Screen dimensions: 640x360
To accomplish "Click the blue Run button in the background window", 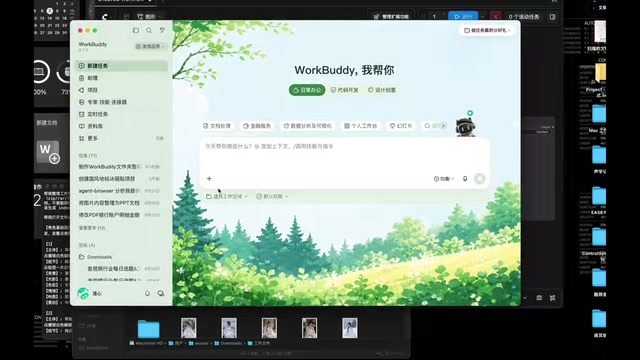I will point(463,17).
